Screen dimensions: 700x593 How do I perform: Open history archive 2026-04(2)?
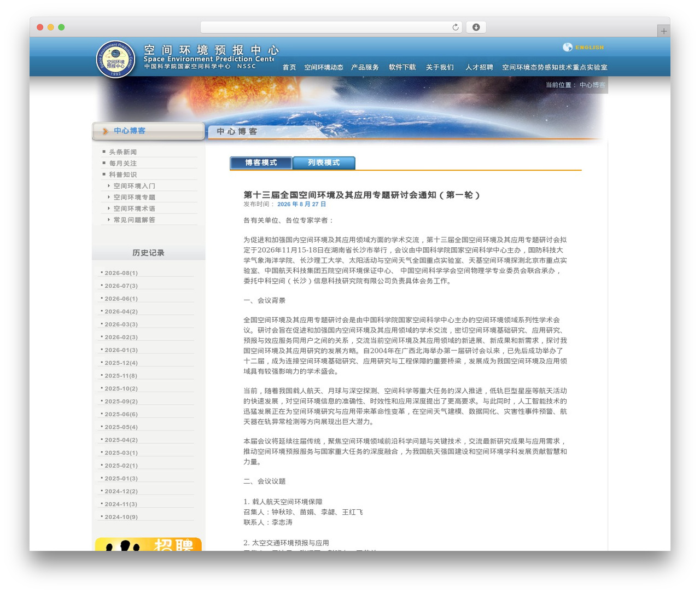point(121,311)
